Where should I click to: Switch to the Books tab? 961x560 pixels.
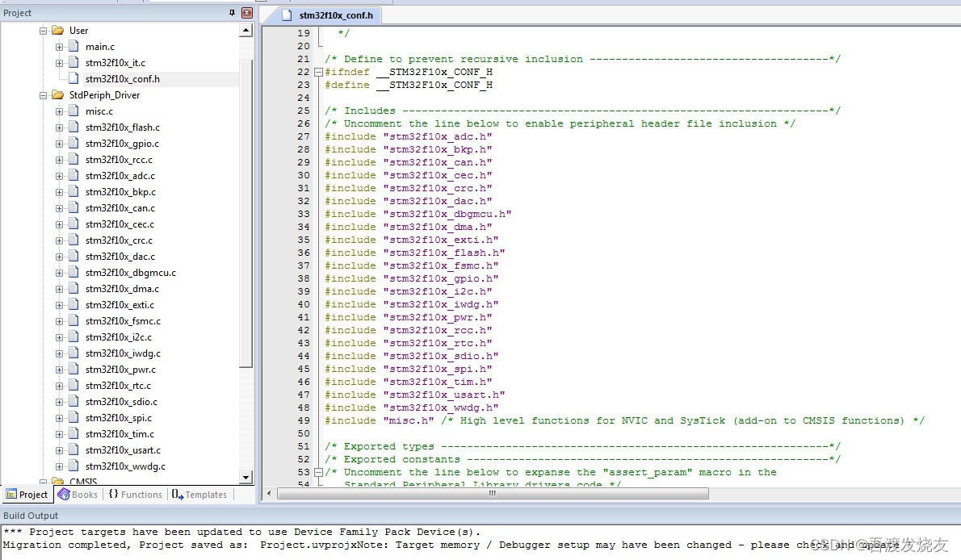tap(78, 495)
